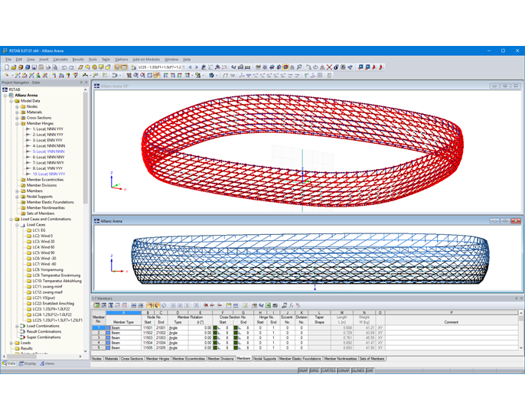Open the Add-on Modules menu

(146, 60)
